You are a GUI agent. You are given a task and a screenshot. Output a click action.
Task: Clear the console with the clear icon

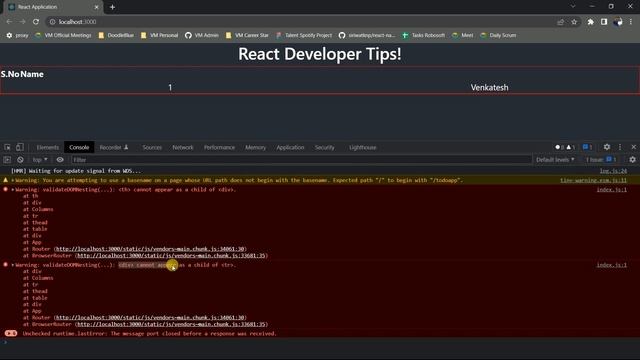coord(20,160)
